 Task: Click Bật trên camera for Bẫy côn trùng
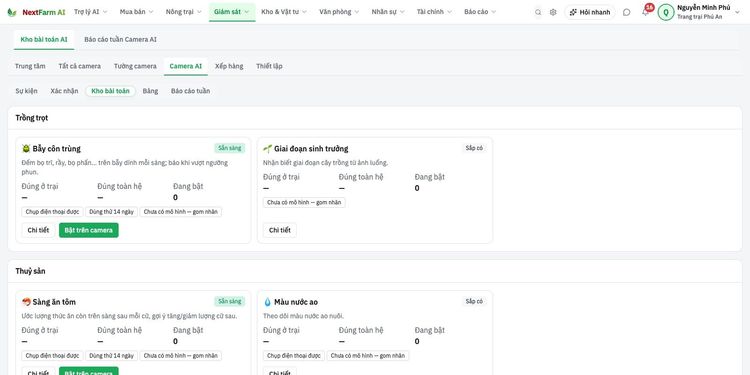88,230
